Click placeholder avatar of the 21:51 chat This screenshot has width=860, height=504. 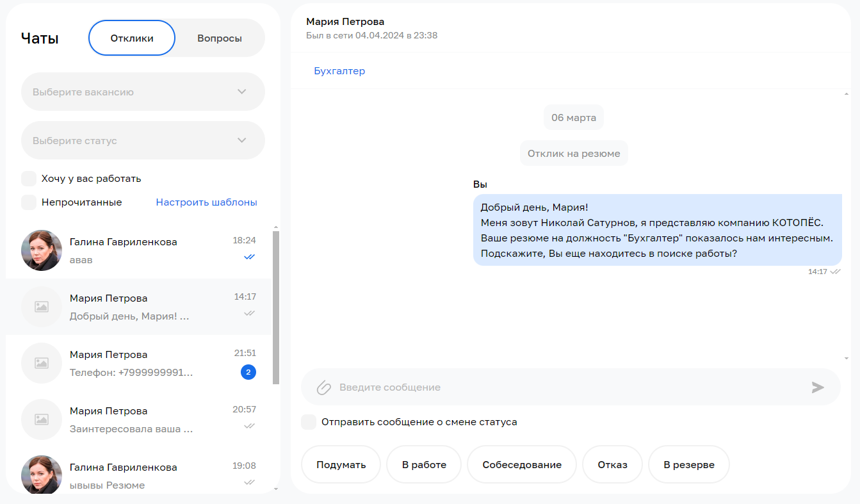click(x=42, y=363)
